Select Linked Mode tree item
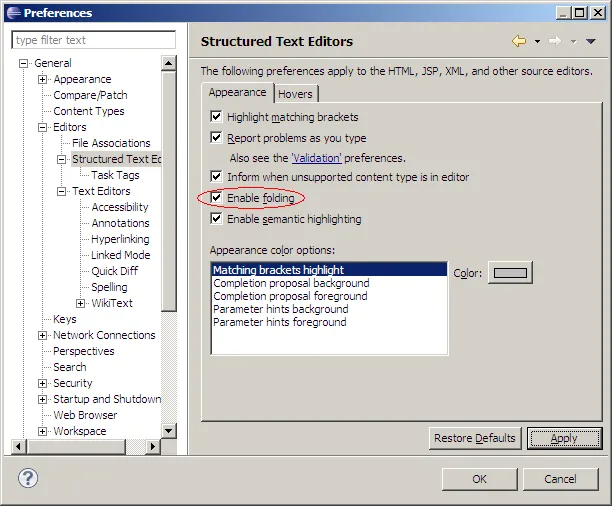The image size is (612, 506). 121,255
